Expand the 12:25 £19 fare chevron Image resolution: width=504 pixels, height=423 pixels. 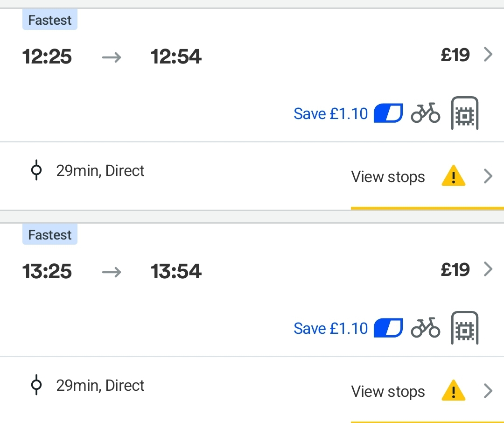point(488,54)
